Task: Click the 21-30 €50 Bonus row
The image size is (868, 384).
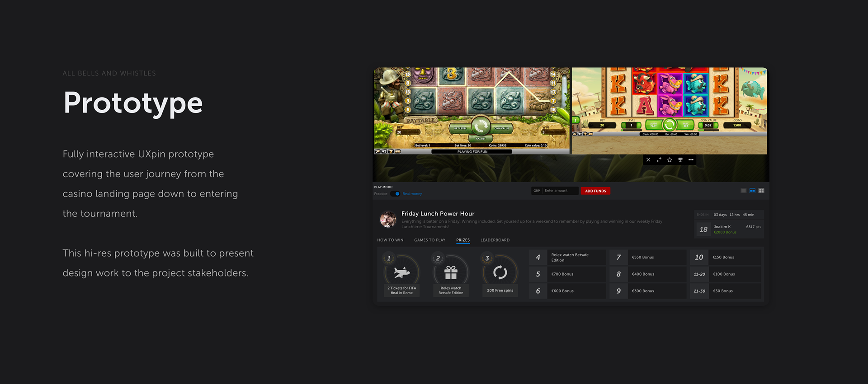Action: (726, 291)
